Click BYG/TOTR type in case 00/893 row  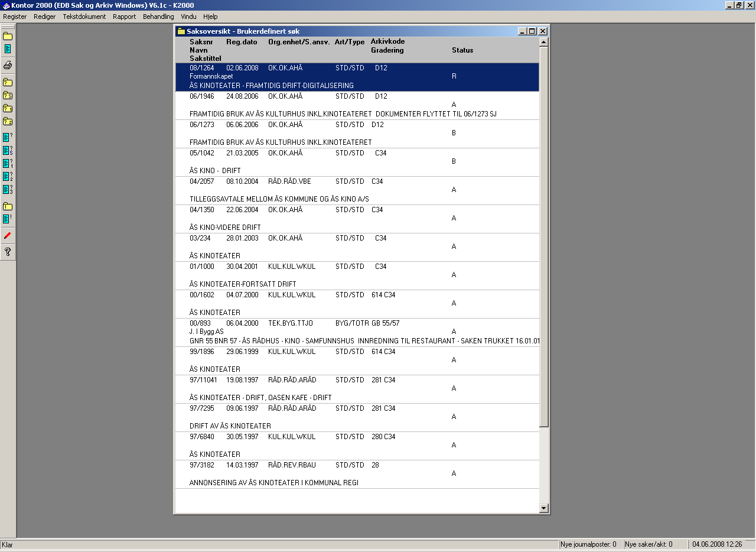351,323
